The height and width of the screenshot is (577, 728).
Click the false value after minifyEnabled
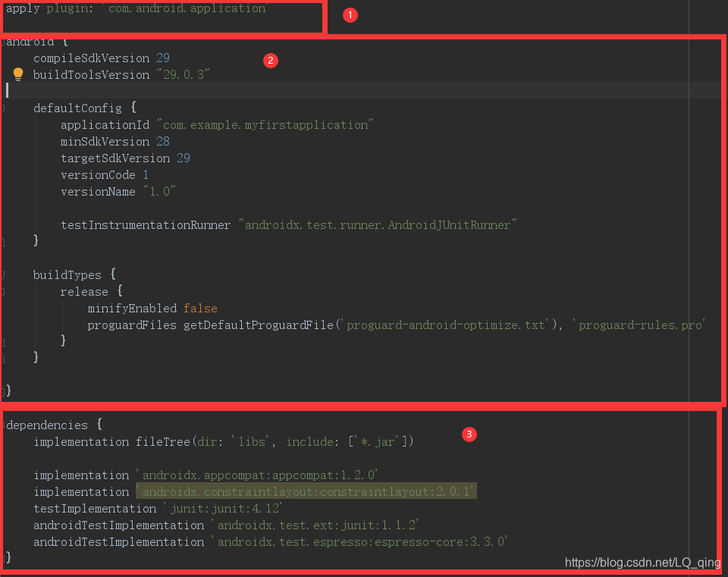pos(200,309)
